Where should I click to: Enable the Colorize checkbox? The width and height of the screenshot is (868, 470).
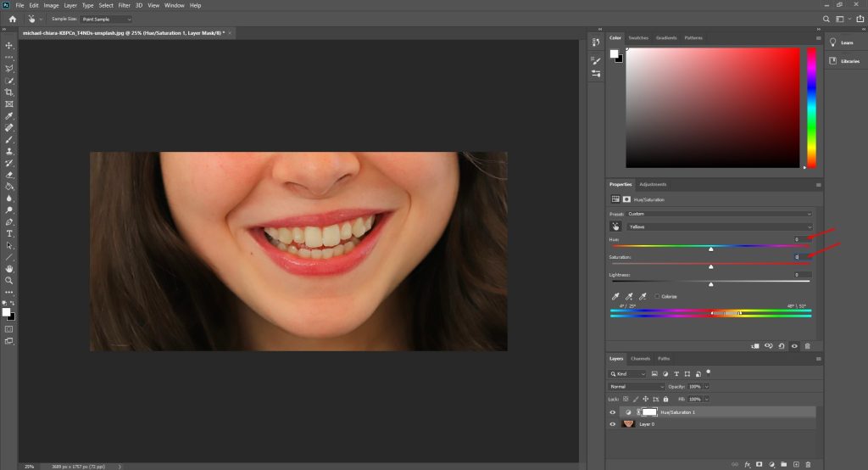(656, 296)
